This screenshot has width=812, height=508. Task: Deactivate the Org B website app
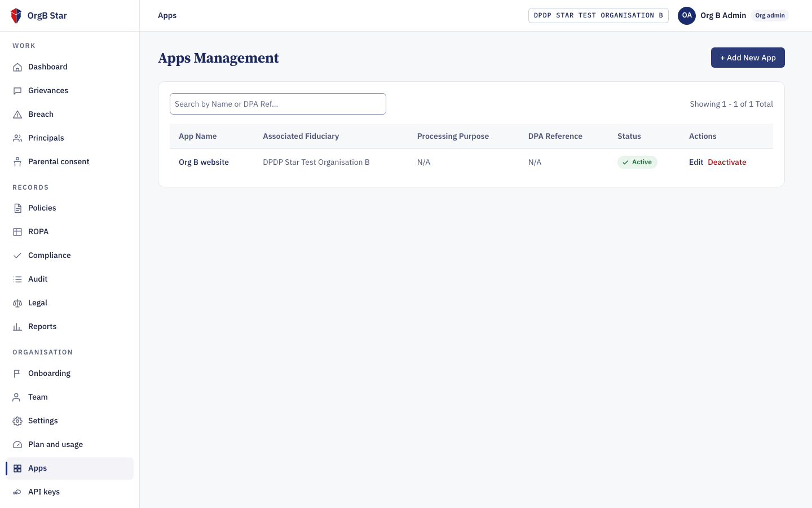(727, 162)
